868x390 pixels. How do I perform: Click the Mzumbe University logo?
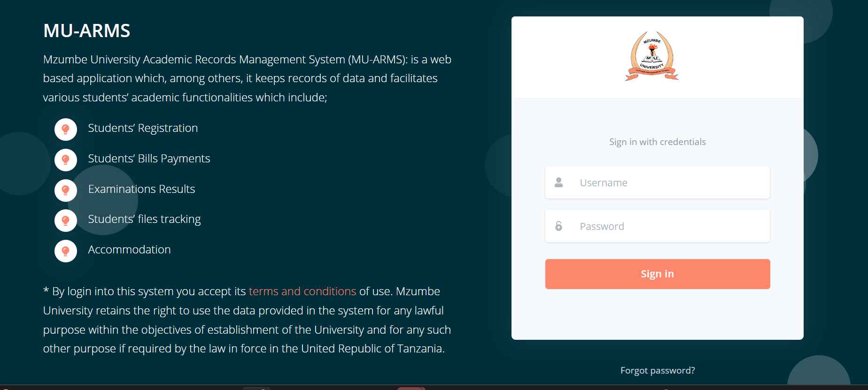(x=652, y=56)
